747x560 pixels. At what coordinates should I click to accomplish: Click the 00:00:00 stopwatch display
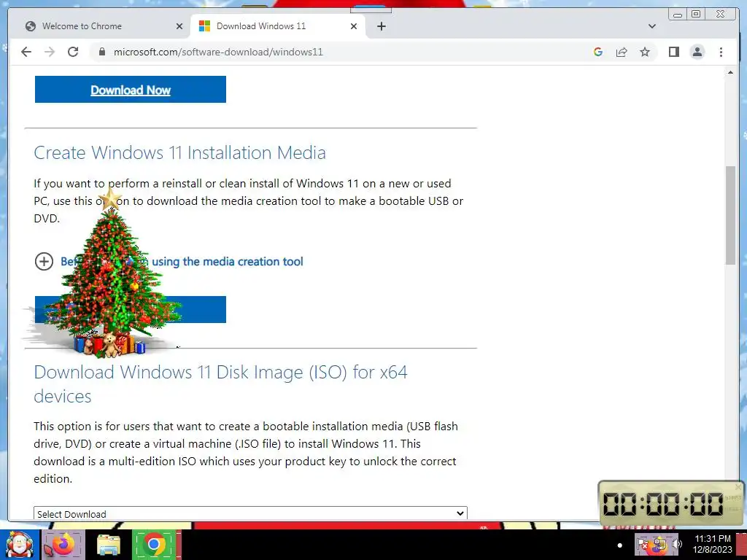point(663,503)
